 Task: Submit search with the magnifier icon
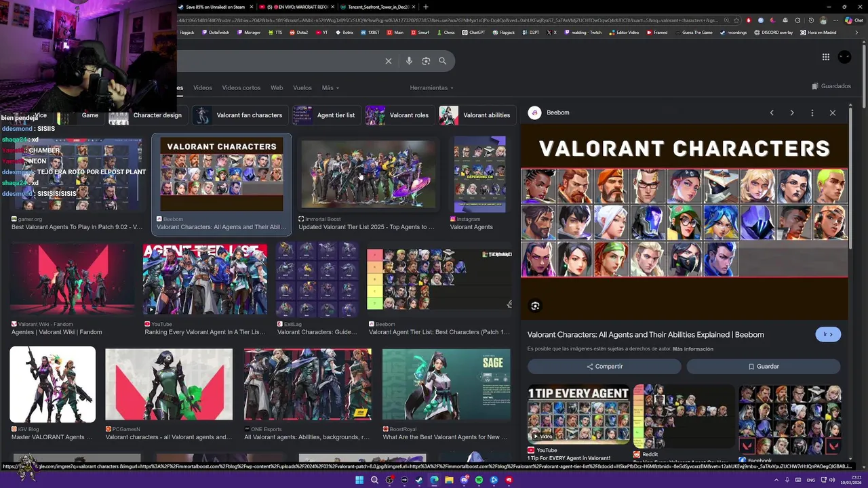pyautogui.click(x=442, y=61)
